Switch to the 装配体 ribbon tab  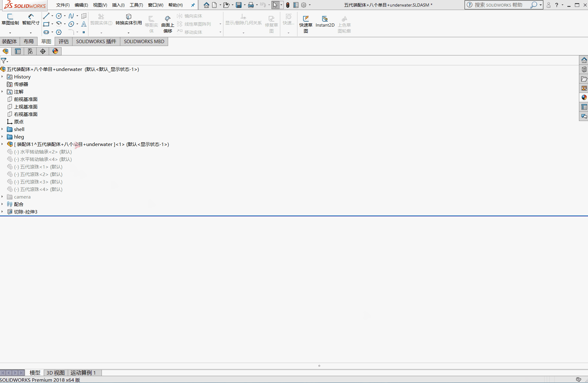(x=10, y=42)
